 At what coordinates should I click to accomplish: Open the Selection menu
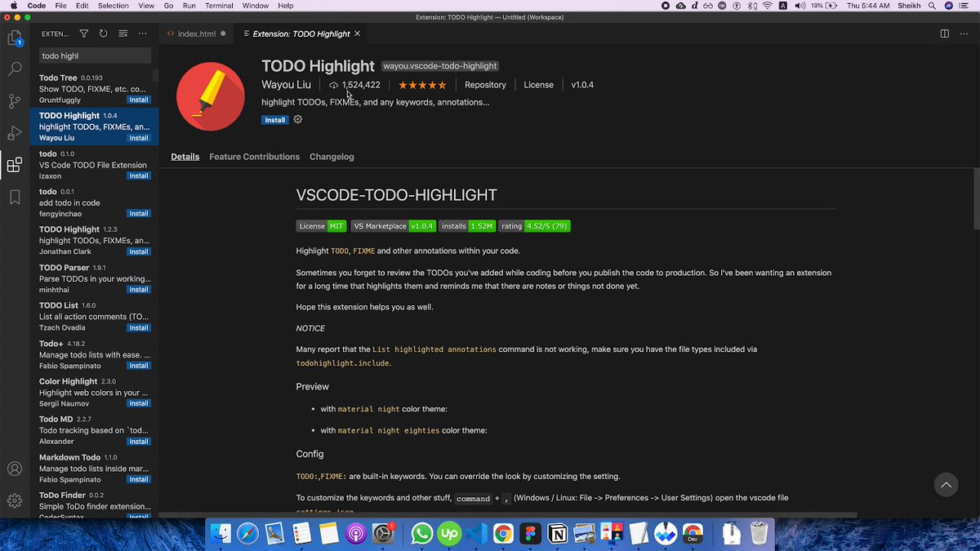click(114, 6)
